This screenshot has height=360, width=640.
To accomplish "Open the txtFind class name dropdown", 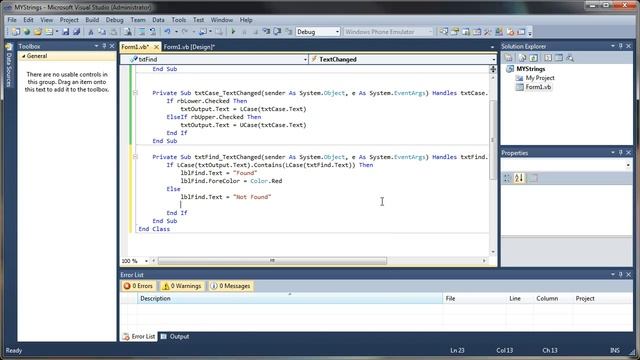I will tap(305, 60).
